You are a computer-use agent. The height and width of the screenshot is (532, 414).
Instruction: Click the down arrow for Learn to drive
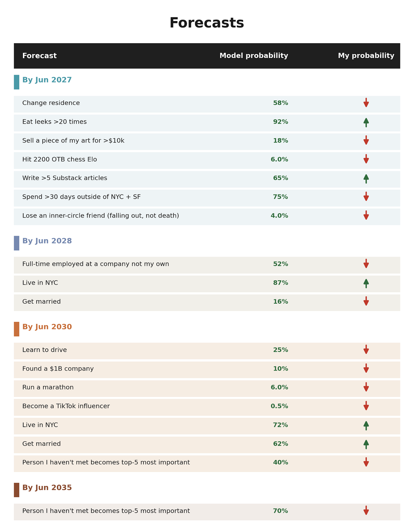pyautogui.click(x=366, y=349)
